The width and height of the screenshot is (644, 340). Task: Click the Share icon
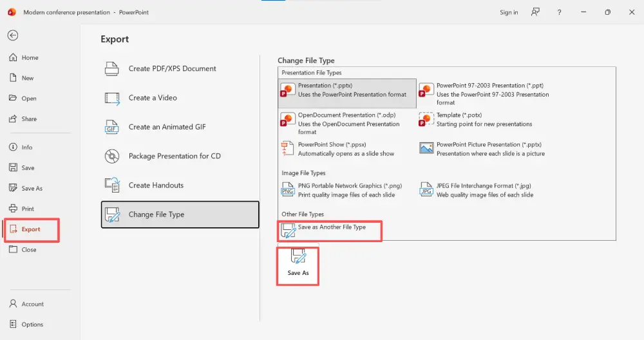[13, 118]
